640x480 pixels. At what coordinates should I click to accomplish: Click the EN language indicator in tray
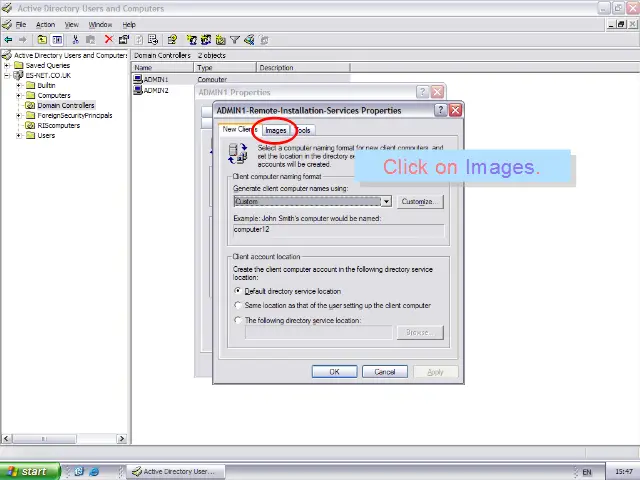pyautogui.click(x=587, y=472)
